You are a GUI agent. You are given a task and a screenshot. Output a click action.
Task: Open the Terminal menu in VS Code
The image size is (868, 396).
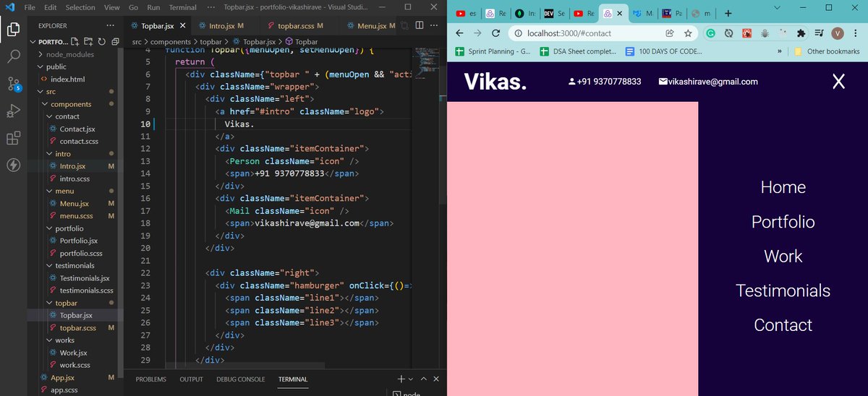coord(182,7)
